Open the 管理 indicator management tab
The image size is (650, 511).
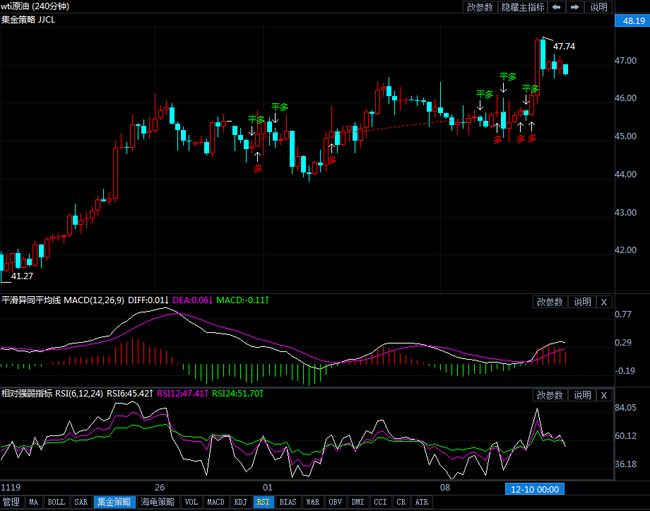[x=11, y=502]
